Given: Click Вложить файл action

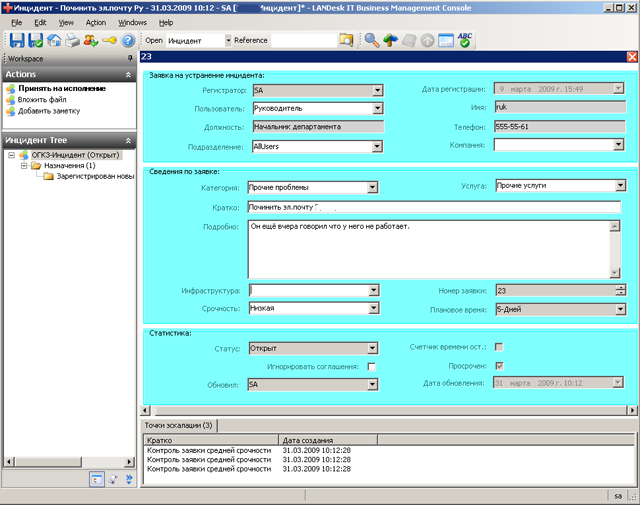Looking at the screenshot, I should click(42, 100).
